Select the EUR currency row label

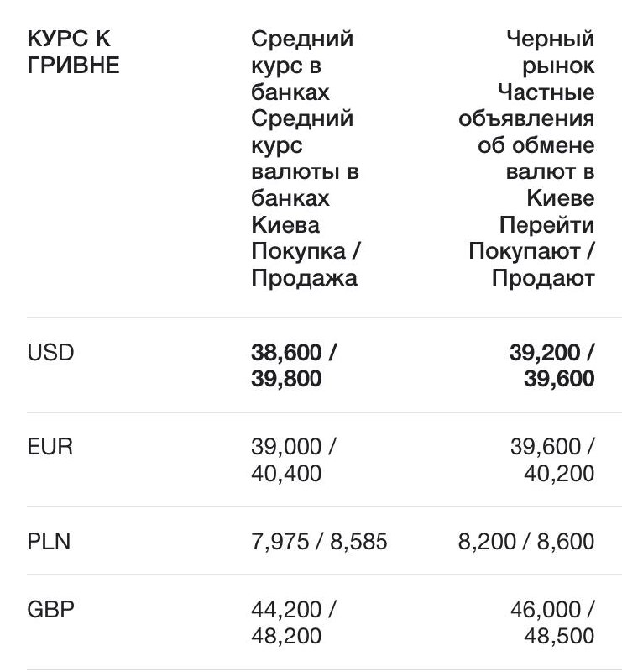(50, 447)
